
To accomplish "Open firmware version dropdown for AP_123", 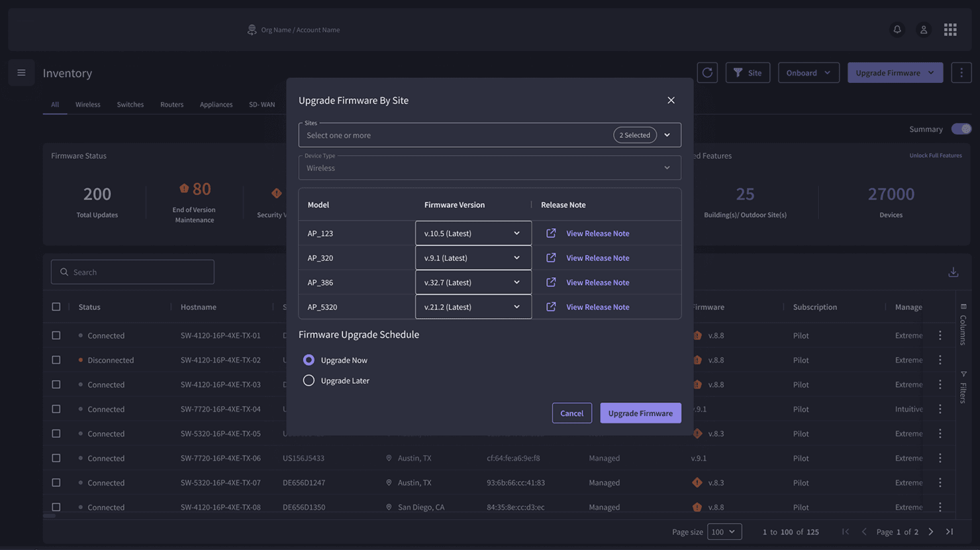I will [x=473, y=233].
